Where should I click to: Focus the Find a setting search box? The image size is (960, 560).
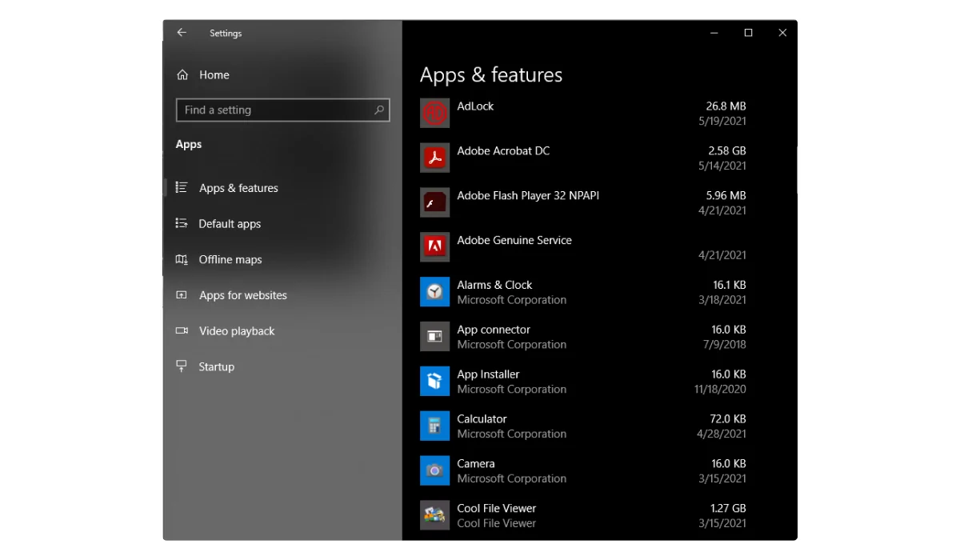282,110
